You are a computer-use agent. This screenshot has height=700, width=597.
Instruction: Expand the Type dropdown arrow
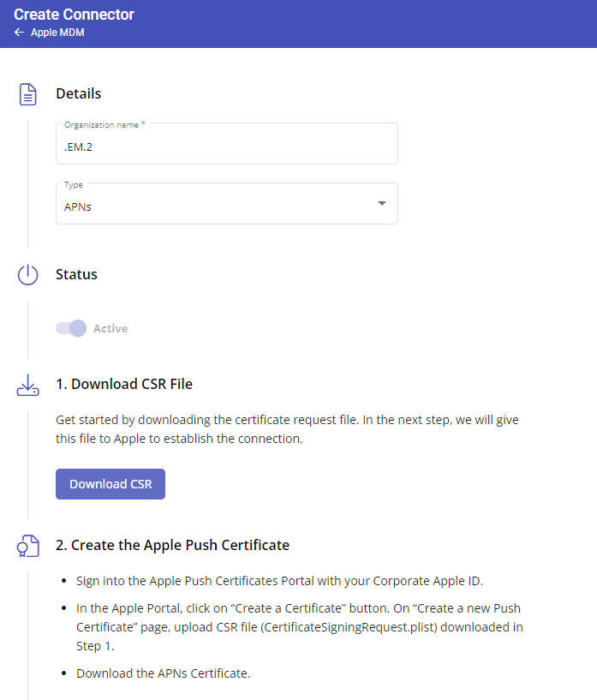tap(381, 204)
